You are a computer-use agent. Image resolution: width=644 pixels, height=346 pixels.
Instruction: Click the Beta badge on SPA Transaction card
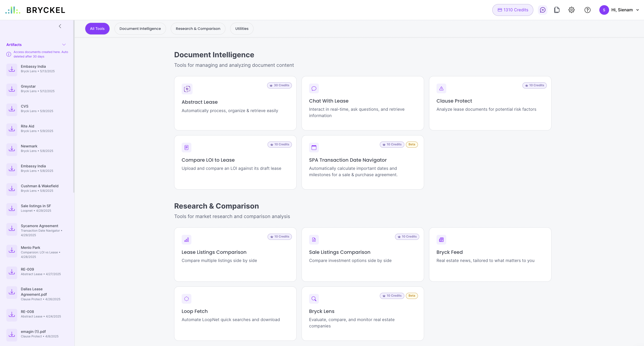coord(412,144)
